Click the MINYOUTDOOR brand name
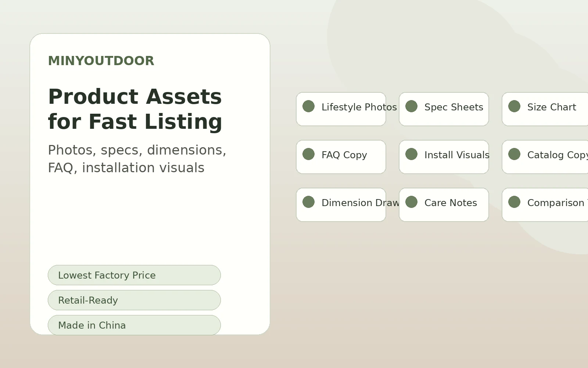588x368 pixels. pos(101,61)
